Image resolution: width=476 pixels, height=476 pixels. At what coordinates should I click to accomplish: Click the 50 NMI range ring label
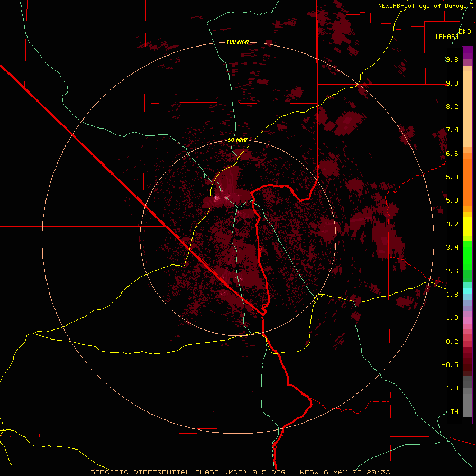[x=237, y=140]
